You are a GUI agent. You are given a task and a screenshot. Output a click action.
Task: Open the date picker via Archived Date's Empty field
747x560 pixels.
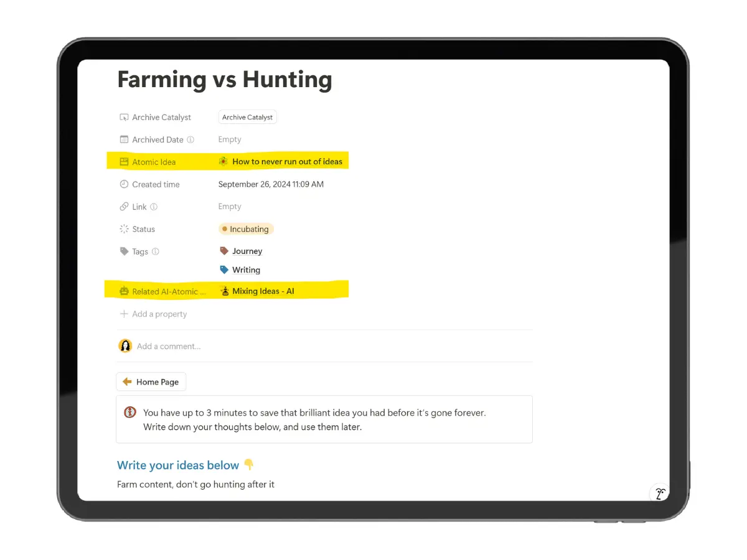[230, 139]
